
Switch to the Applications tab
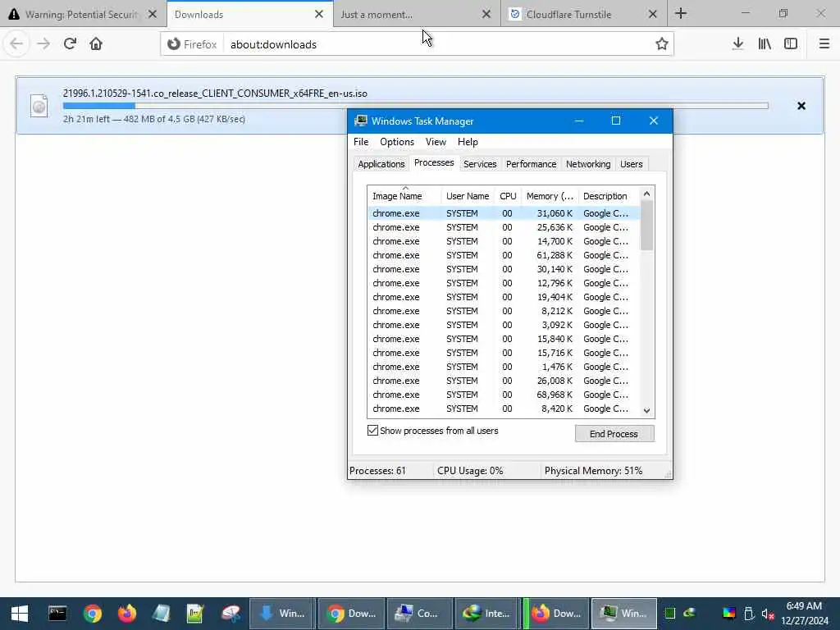pos(381,164)
